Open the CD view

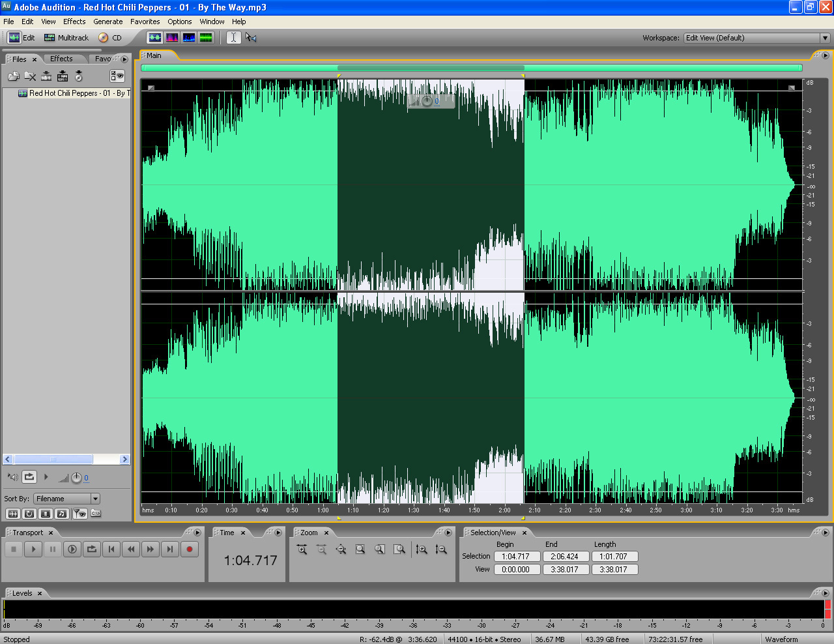tap(110, 38)
